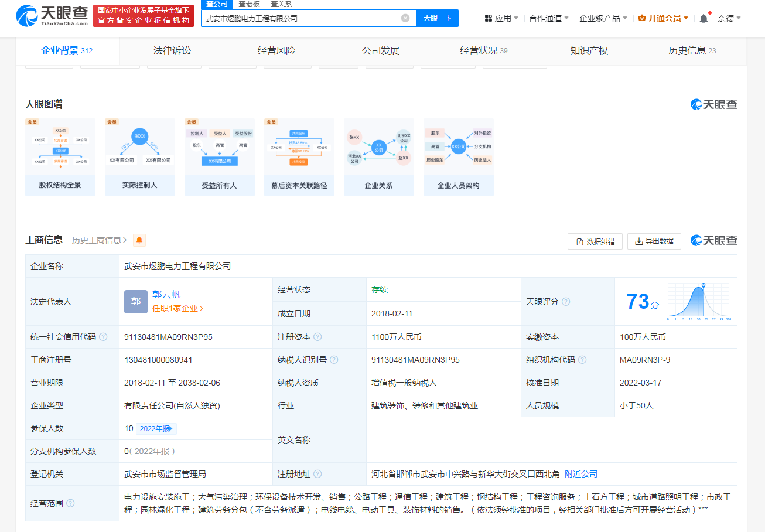Open legal representative 郭云帆's profile link
Image resolution: width=765 pixels, height=532 pixels.
click(166, 294)
